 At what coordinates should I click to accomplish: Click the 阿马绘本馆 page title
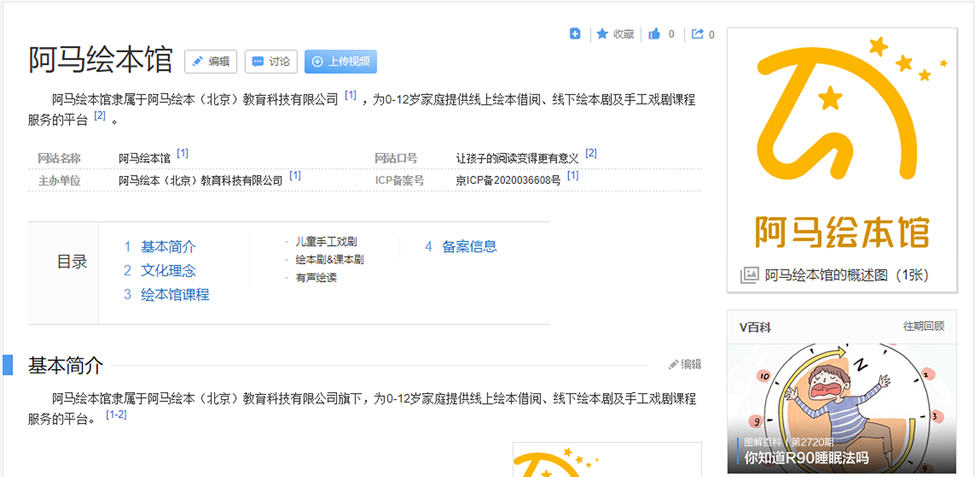pos(101,61)
